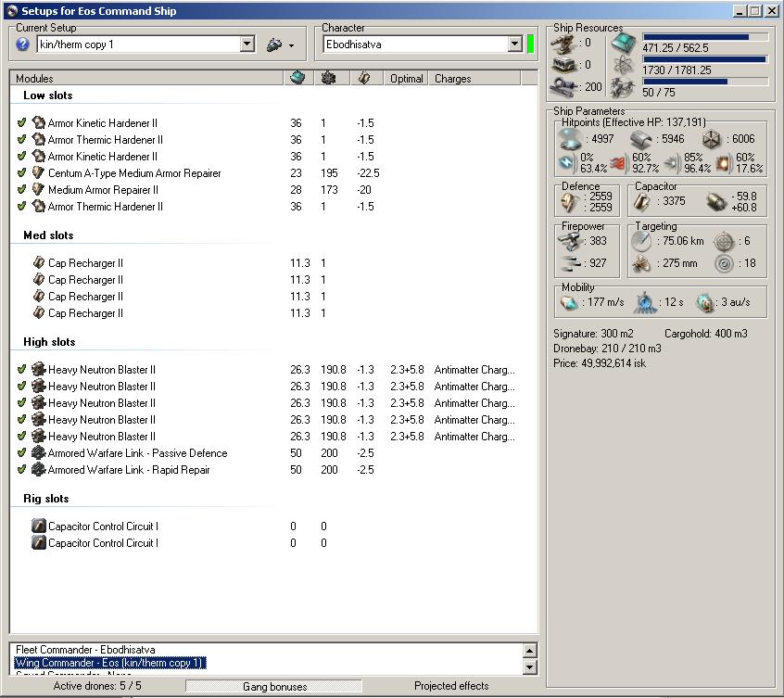This screenshot has width=784, height=698.
Task: Toggle the first Armor Kinetic Hardener II checkmark
Action: click(x=21, y=123)
